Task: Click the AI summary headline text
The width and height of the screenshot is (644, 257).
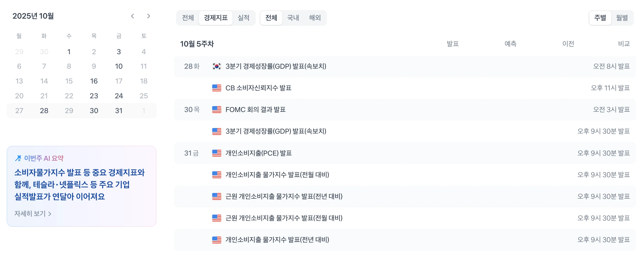Action: (79, 184)
